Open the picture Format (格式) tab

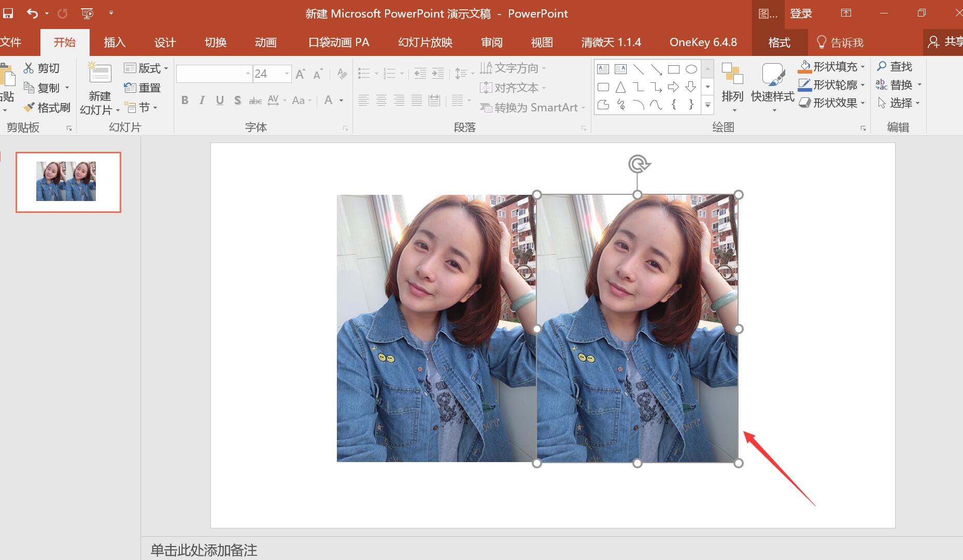tap(780, 42)
